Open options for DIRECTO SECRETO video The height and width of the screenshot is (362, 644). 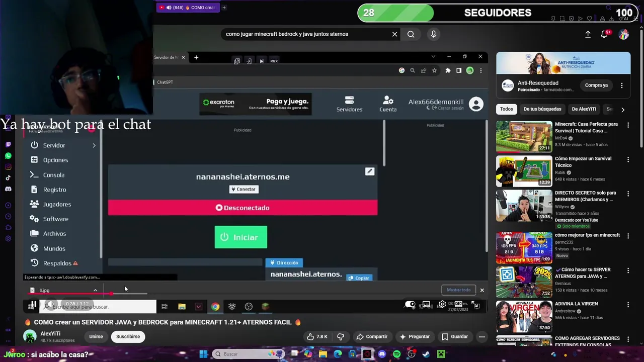click(x=628, y=194)
